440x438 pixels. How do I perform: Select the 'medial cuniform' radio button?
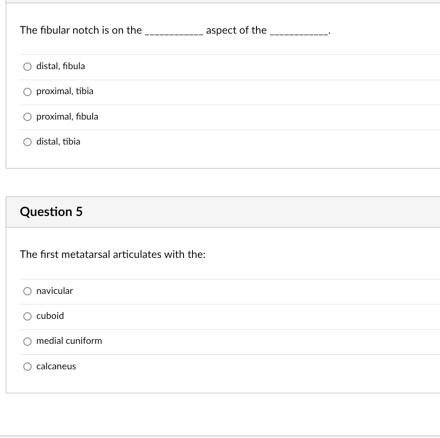[x=27, y=341]
